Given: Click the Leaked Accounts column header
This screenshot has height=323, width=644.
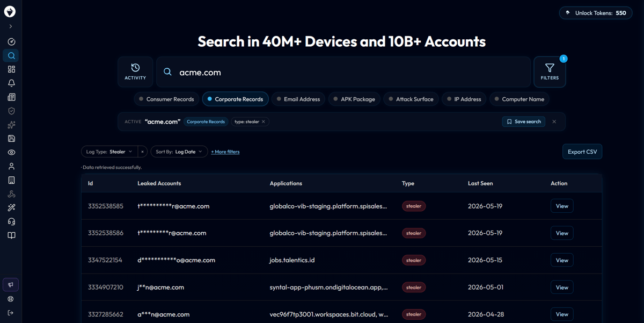Looking at the screenshot, I should click(159, 183).
